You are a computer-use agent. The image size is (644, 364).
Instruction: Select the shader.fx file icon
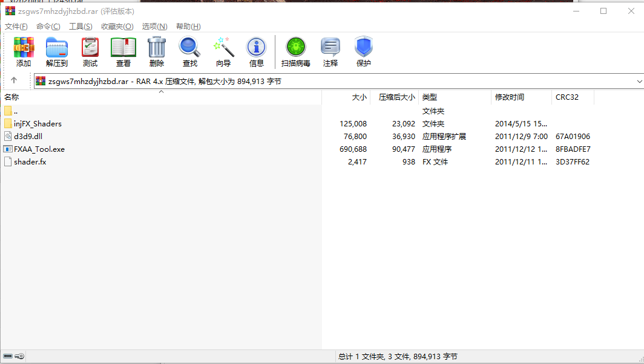[x=8, y=161]
